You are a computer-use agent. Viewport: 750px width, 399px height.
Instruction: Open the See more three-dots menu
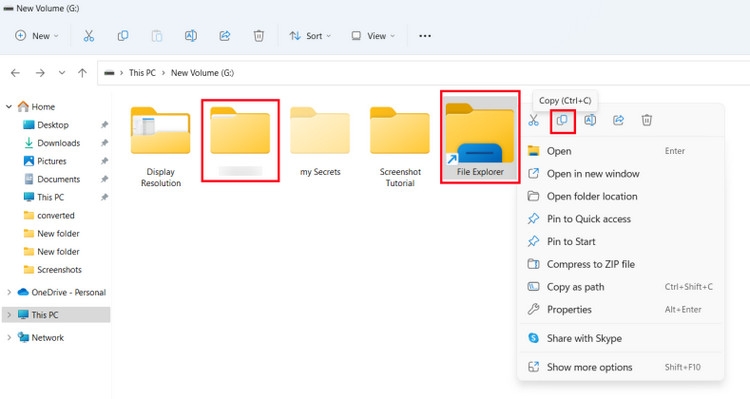tap(425, 36)
